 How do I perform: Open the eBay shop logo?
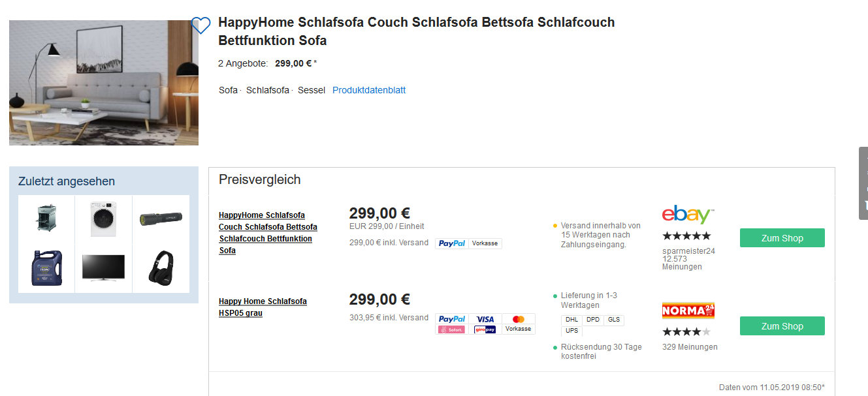coord(688,215)
